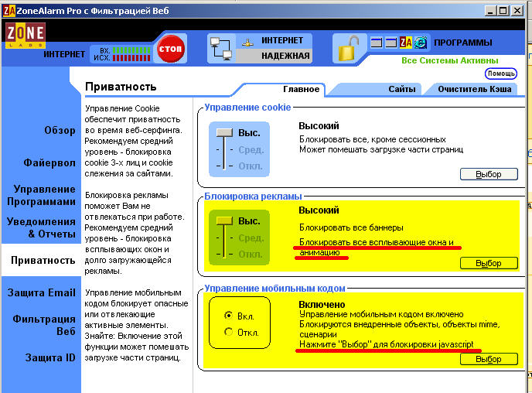
Task: Click text Блокировать все, кроме сессионных
Action: pyautogui.click(x=373, y=139)
